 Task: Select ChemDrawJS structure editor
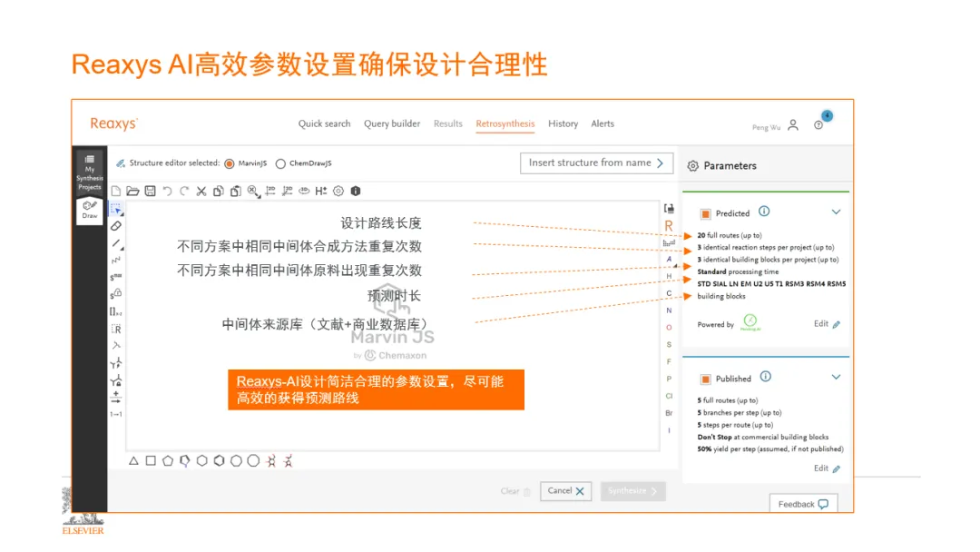point(280,163)
